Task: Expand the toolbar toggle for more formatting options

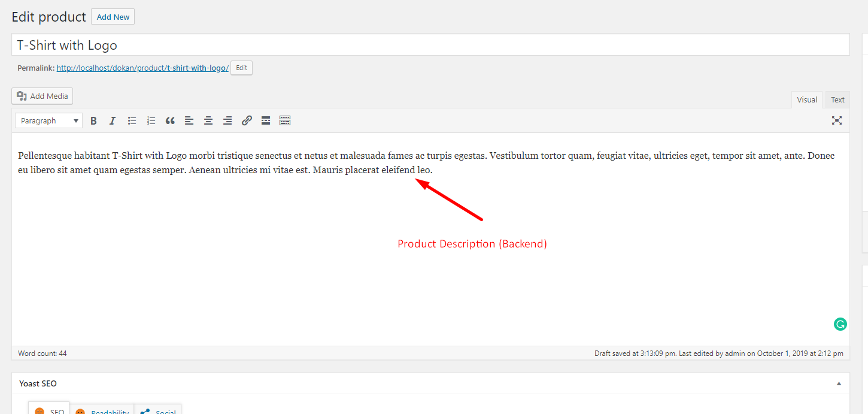Action: (284, 120)
